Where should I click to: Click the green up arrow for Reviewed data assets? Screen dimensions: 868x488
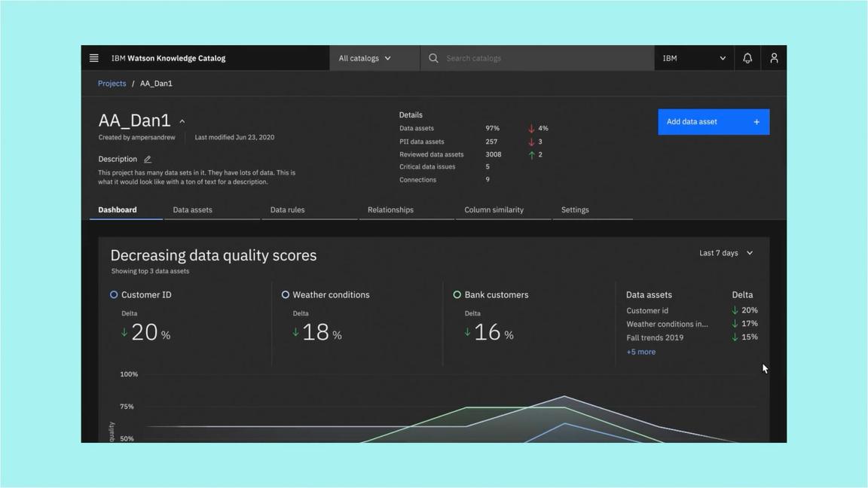[x=531, y=154]
